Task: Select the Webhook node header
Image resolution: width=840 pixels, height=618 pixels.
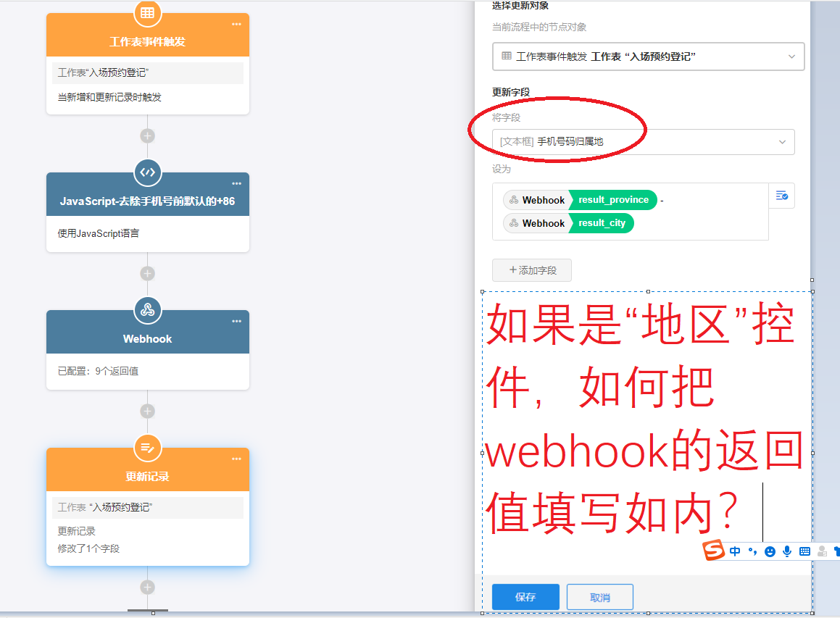Action: pyautogui.click(x=147, y=332)
